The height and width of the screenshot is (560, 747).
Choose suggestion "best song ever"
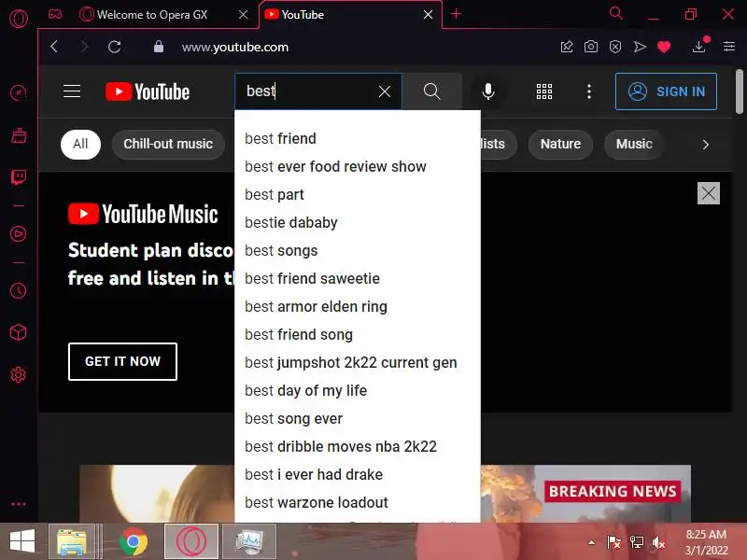click(358, 418)
